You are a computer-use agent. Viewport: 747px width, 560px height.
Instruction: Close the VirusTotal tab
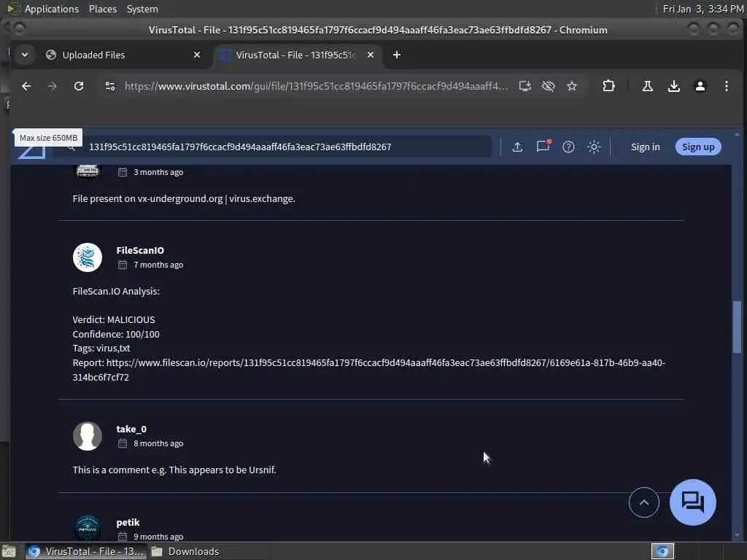coord(370,55)
